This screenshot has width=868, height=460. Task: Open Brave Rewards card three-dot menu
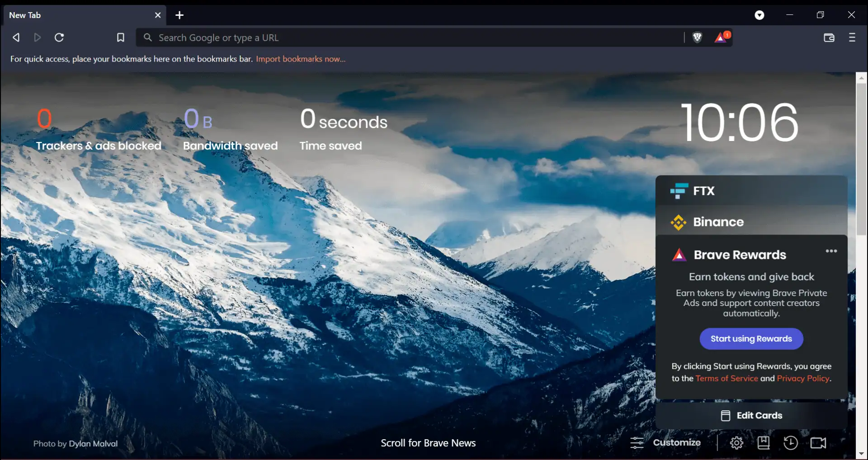point(831,251)
